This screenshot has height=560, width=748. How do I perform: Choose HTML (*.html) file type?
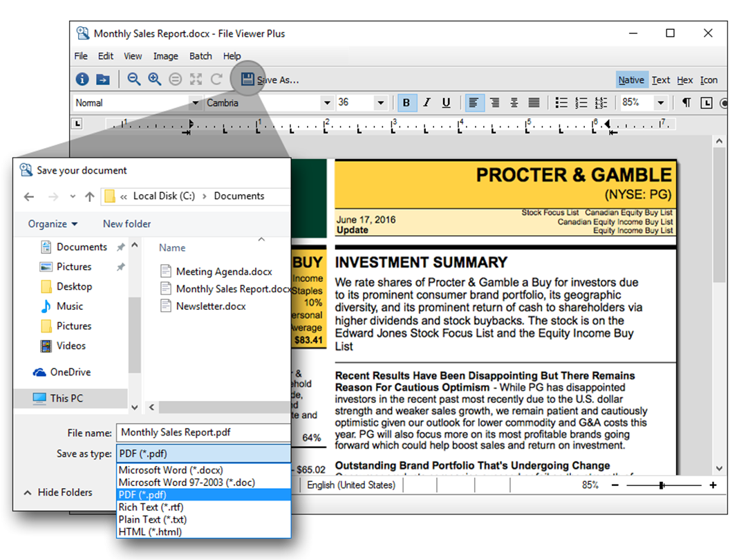click(204, 532)
